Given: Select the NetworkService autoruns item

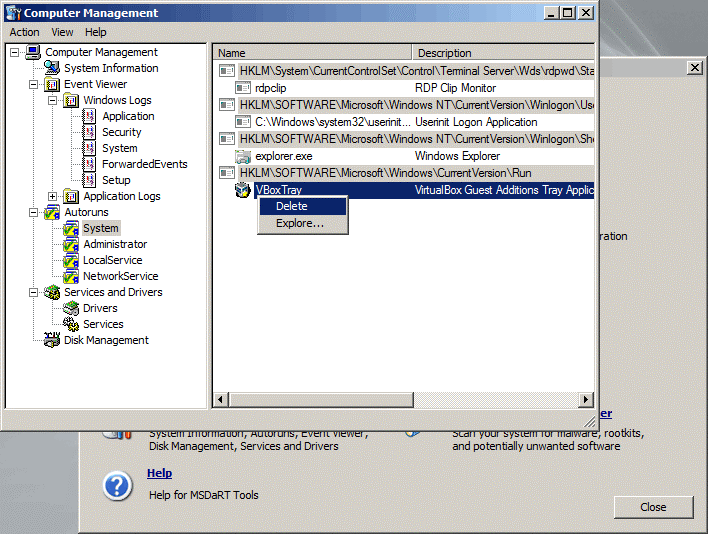Looking at the screenshot, I should (x=121, y=276).
